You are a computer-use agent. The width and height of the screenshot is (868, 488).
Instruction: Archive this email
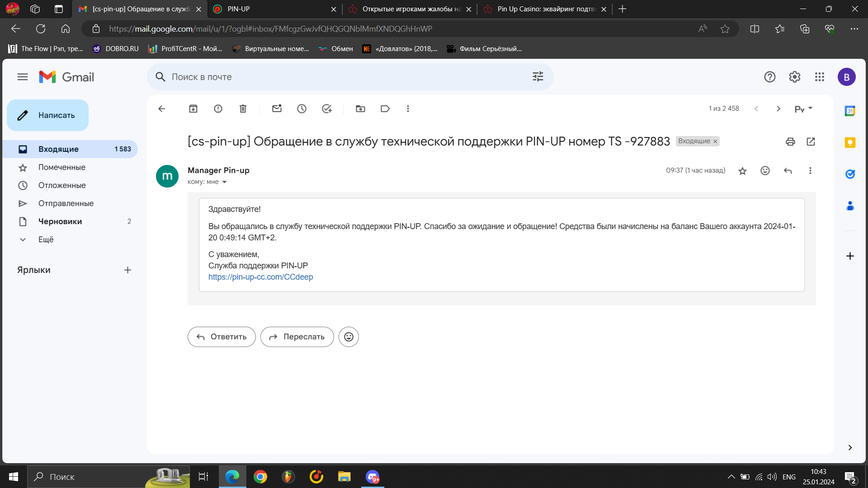pos(193,109)
